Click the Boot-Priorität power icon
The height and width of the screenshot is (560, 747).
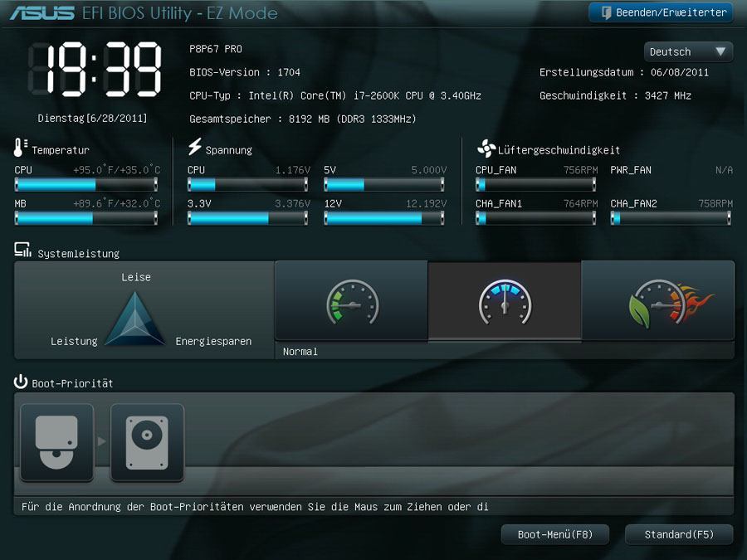[21, 382]
